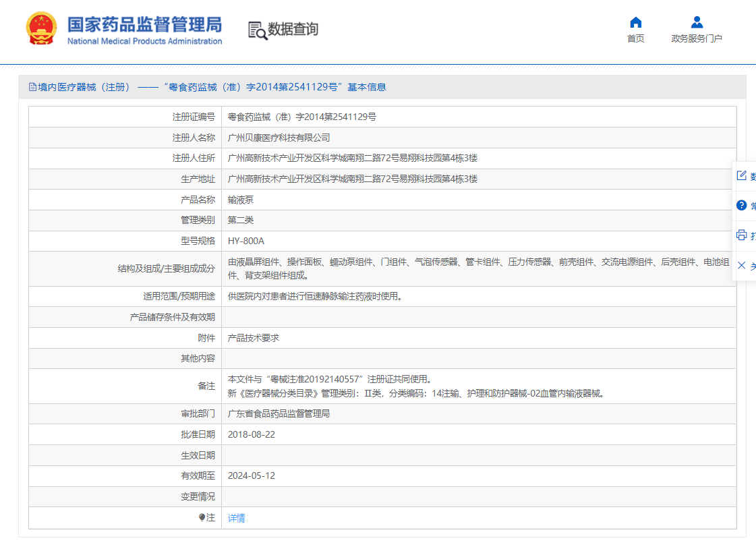Click the 生效日期 label

pos(198,455)
